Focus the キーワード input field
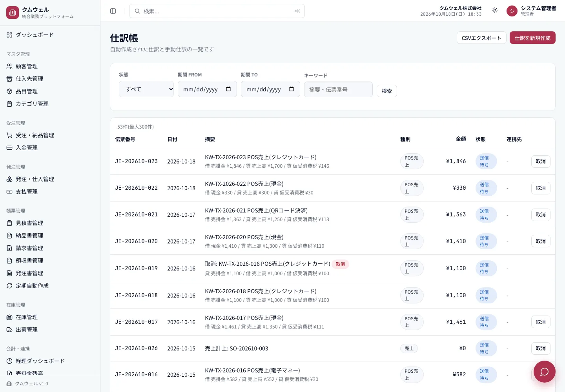The image size is (565, 392). 338,89
